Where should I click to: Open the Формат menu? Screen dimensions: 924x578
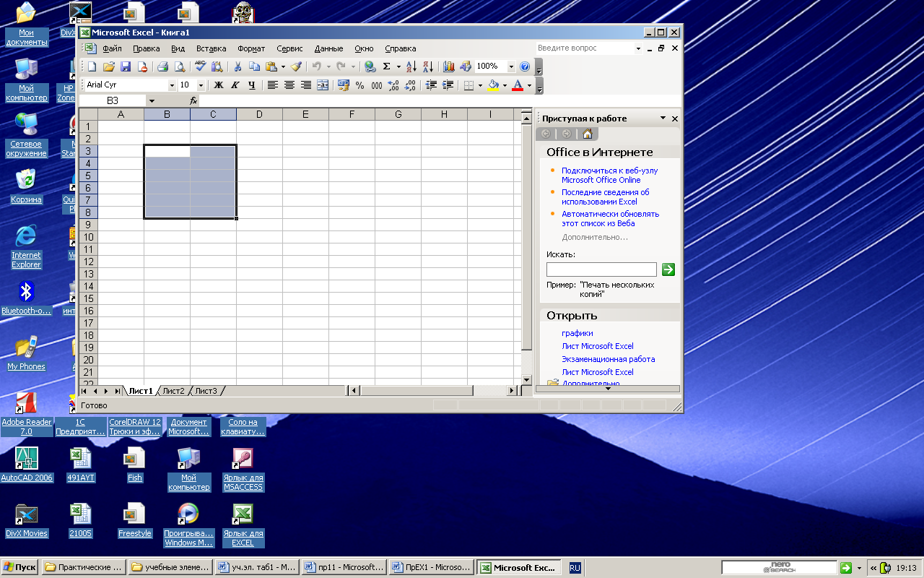tap(251, 48)
